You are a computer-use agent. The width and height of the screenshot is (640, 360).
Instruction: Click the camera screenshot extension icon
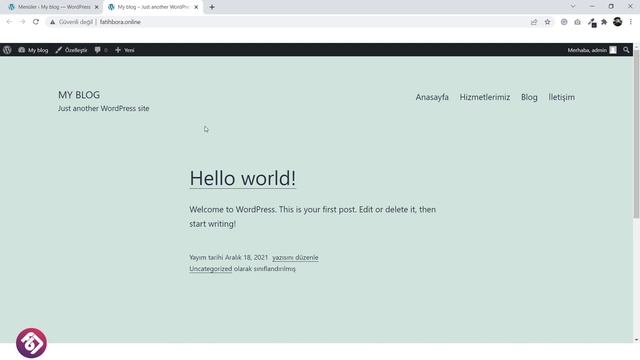pyautogui.click(x=577, y=22)
